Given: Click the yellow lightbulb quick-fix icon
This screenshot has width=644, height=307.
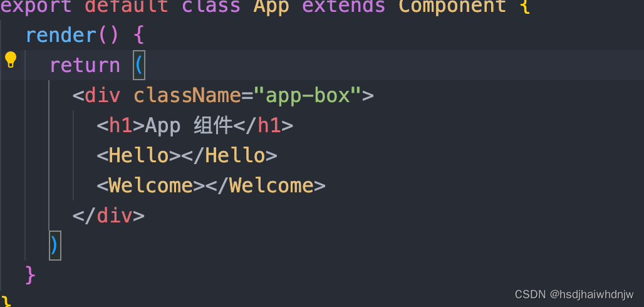Looking at the screenshot, I should click(x=11, y=60).
